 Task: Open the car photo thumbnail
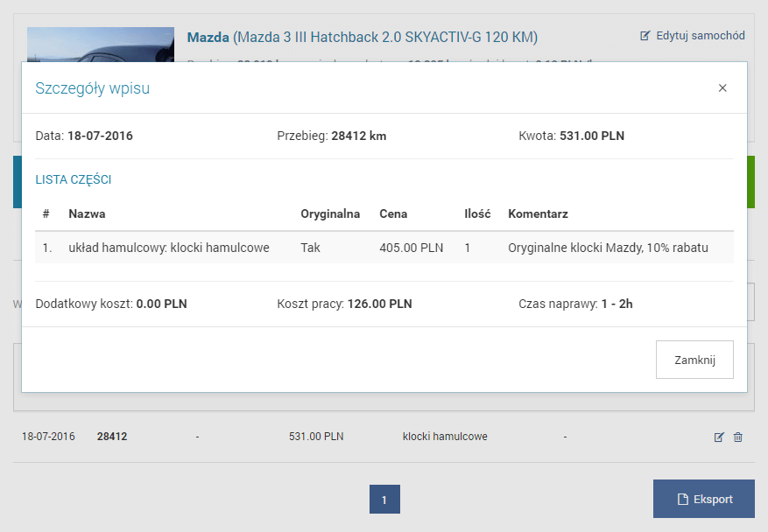click(x=101, y=45)
